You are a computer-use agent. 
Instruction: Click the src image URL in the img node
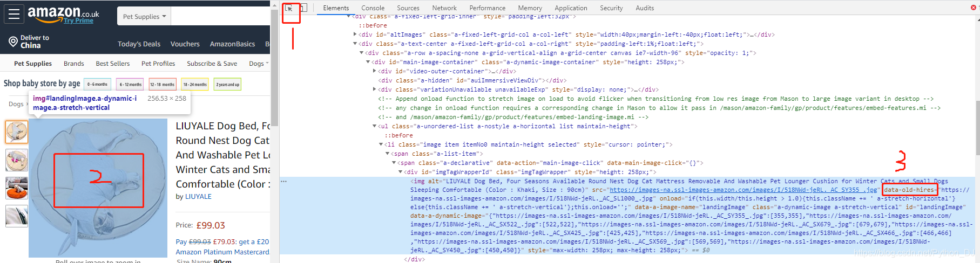coord(744,190)
